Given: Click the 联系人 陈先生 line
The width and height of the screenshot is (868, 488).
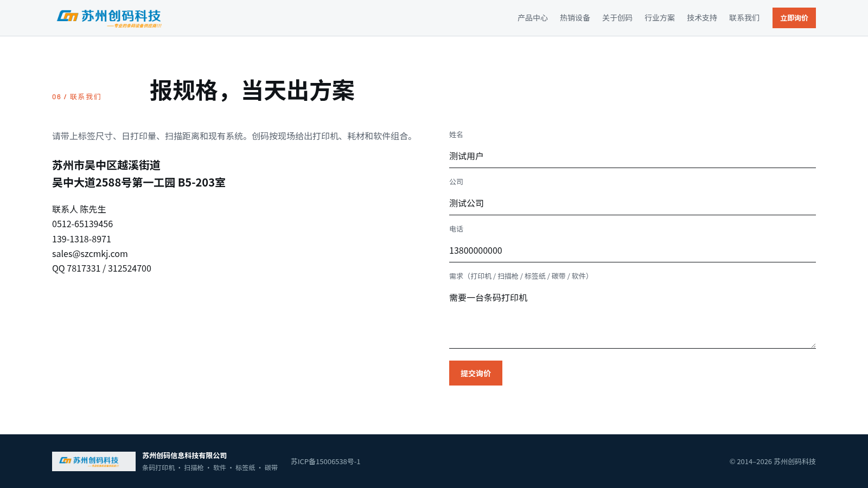Looking at the screenshot, I should [x=79, y=209].
